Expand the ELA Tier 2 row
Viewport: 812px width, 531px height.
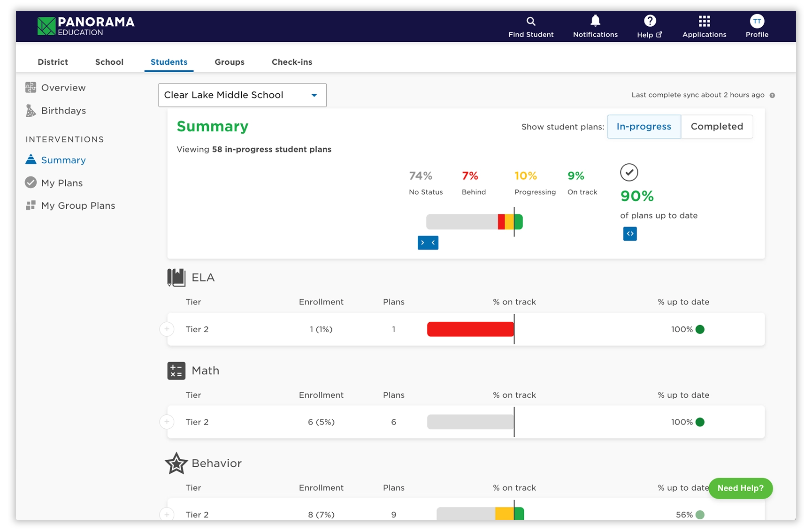pyautogui.click(x=167, y=329)
